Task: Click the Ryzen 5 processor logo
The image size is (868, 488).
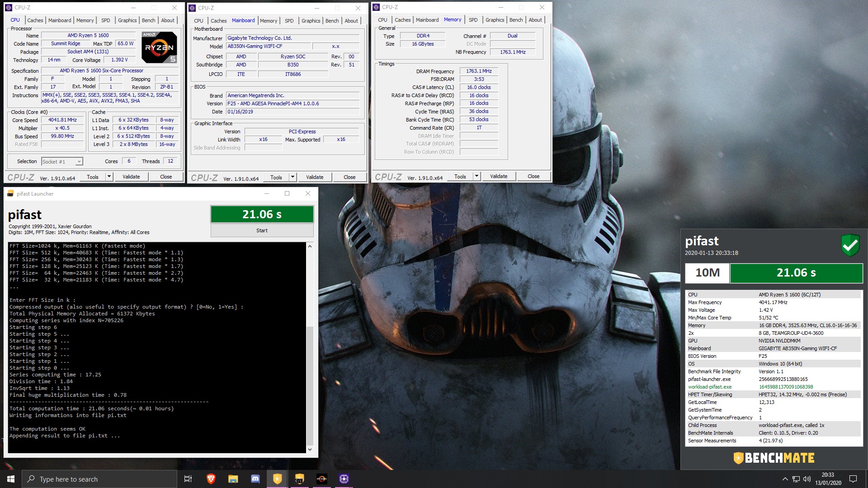Action: [159, 47]
